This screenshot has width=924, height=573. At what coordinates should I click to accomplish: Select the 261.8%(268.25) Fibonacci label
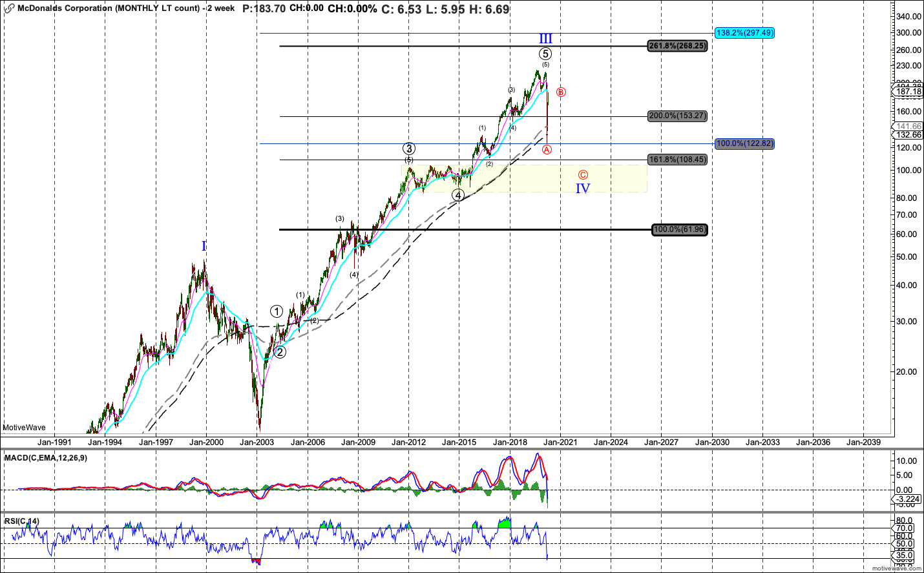pos(677,46)
